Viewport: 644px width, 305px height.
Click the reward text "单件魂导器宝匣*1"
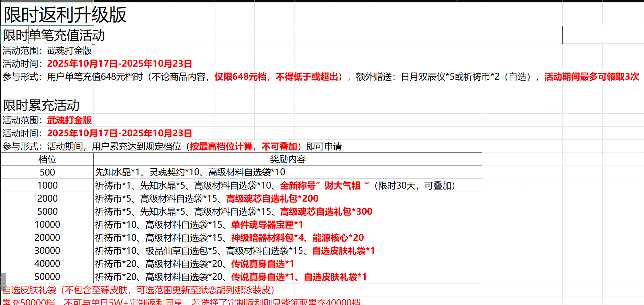click(267, 225)
